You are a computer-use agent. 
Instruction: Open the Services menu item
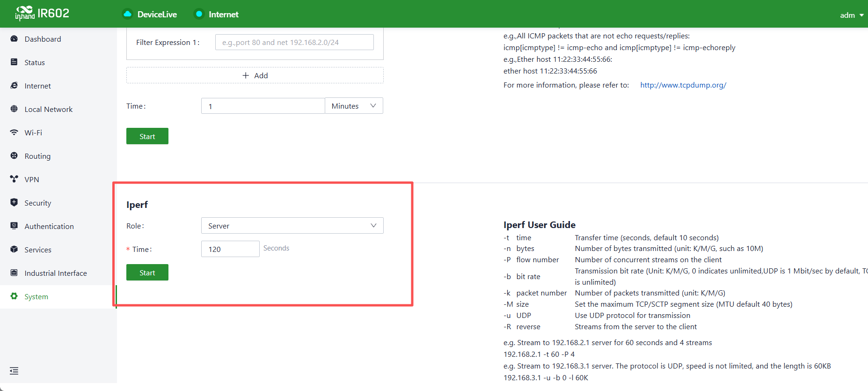(58, 250)
